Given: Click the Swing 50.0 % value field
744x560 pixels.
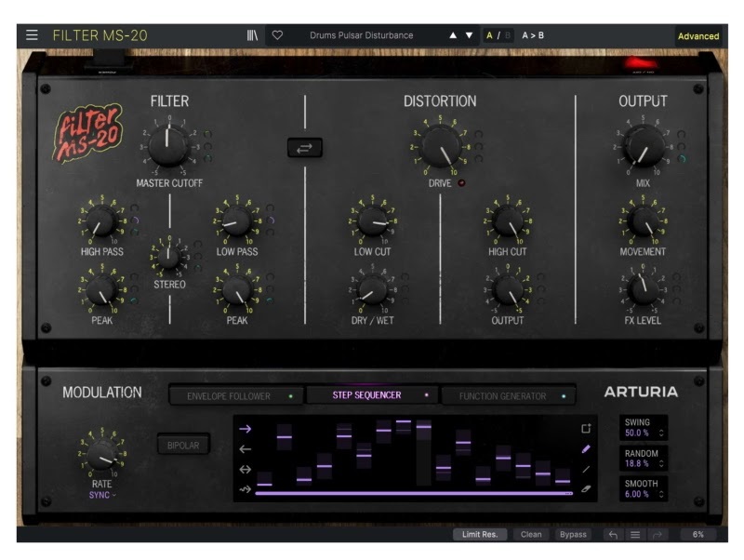Looking at the screenshot, I should [636, 433].
